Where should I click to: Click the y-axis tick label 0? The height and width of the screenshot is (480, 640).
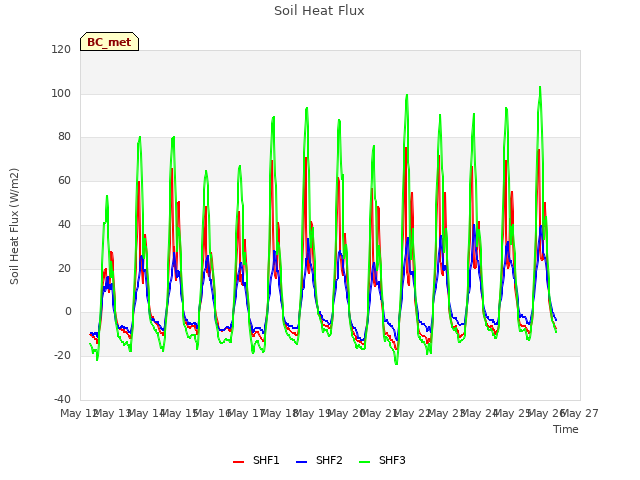pyautogui.click(x=68, y=312)
